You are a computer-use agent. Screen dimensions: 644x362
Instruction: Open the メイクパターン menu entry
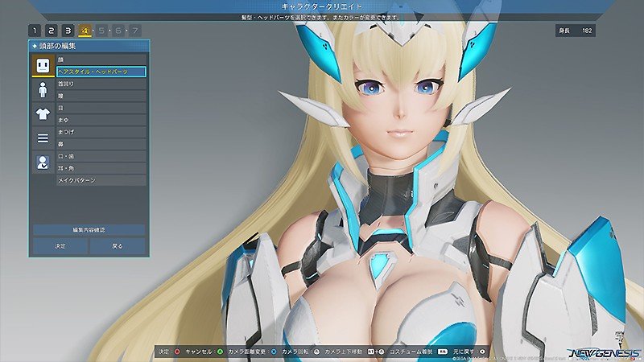pyautogui.click(x=101, y=180)
